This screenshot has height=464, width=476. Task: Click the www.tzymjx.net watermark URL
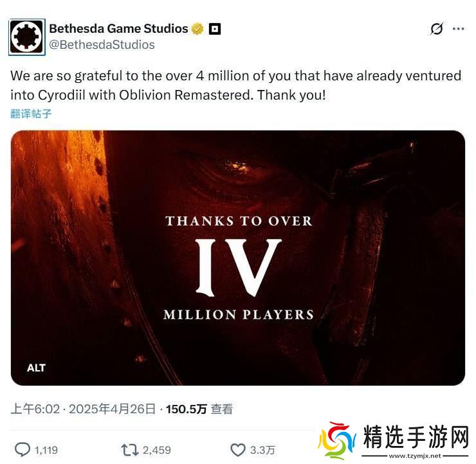(415, 456)
